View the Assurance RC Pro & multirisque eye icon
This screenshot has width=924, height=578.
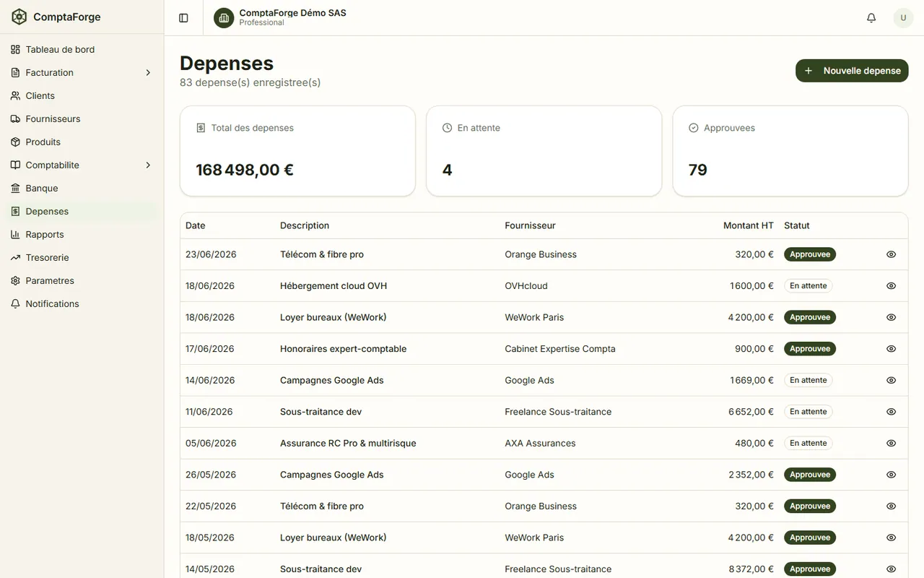(891, 443)
